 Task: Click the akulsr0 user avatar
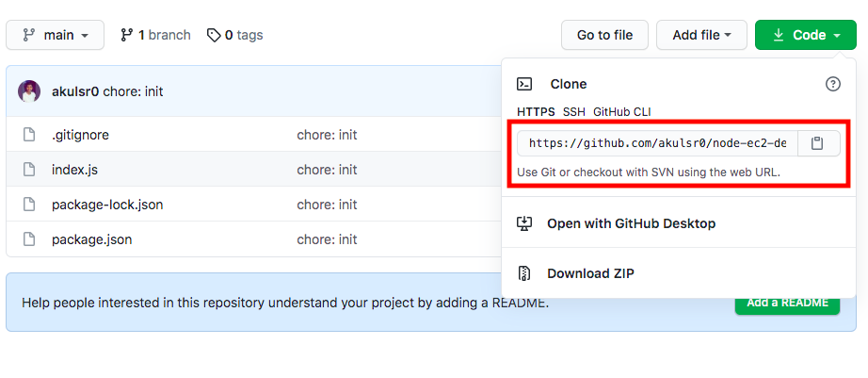[x=29, y=91]
